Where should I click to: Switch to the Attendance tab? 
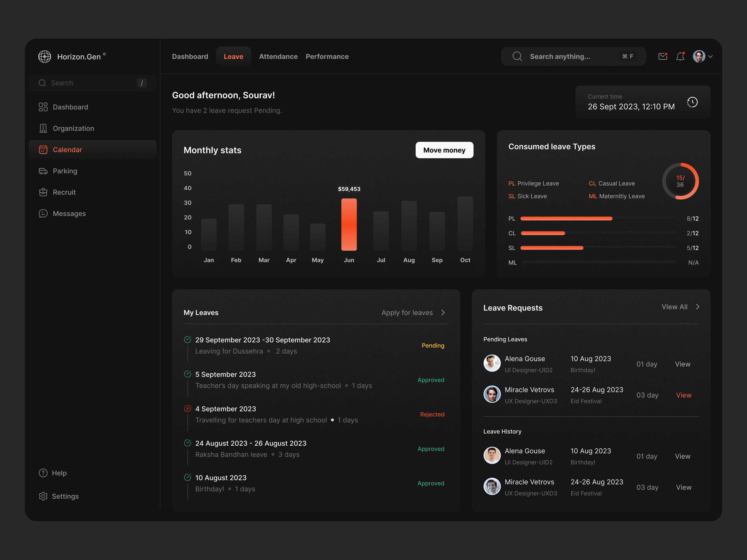278,56
